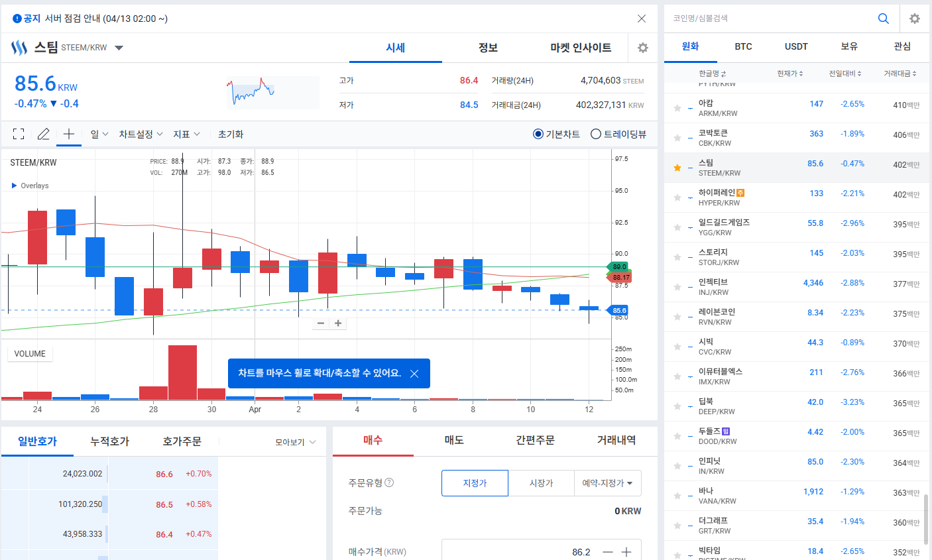Screen dimensions: 932x560
Task: Choose the 시장가 market order type
Action: [541, 483]
